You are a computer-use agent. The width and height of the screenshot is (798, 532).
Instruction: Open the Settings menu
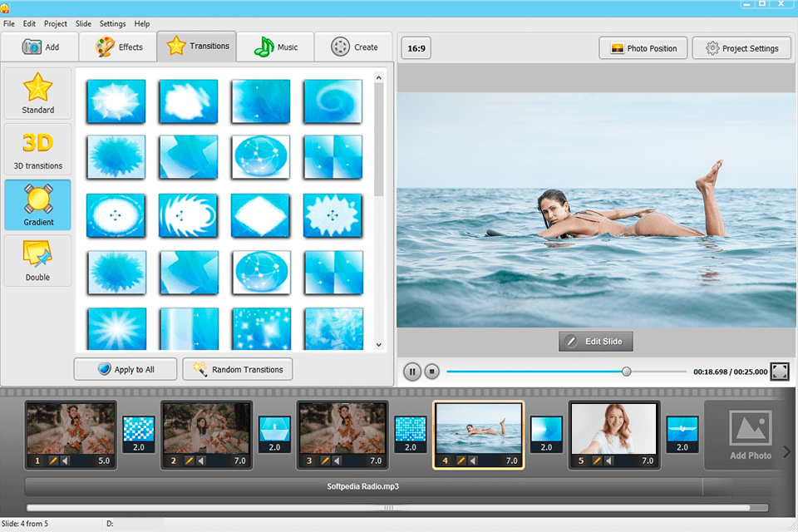[112, 23]
